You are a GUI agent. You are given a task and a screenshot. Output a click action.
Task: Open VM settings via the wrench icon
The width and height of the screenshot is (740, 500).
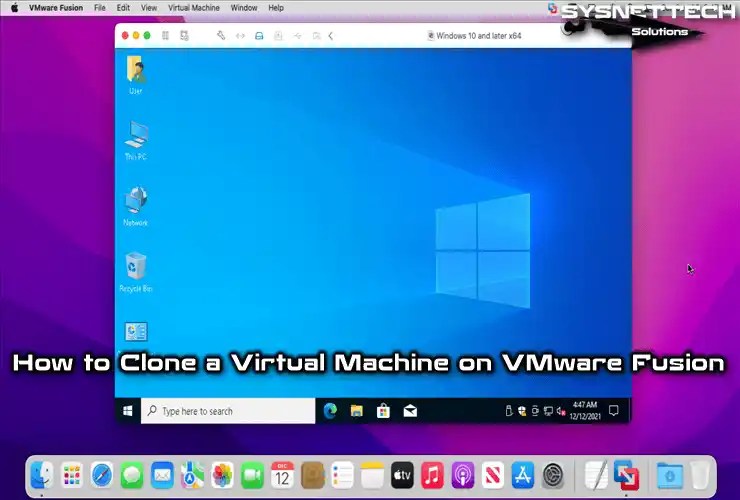coord(221,35)
